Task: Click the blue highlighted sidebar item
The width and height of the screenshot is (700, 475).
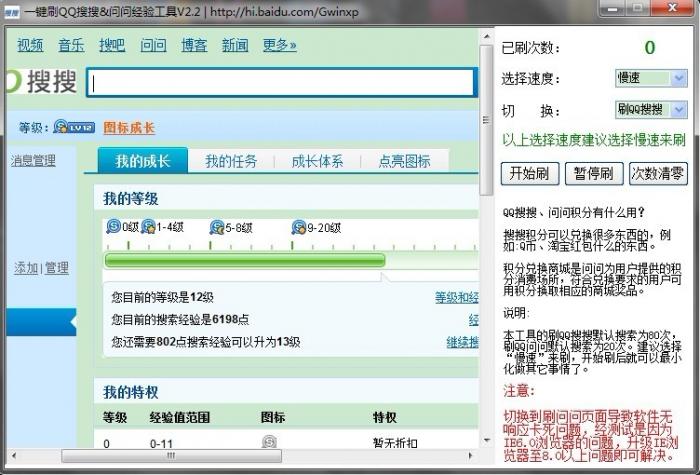Action: click(x=41, y=322)
